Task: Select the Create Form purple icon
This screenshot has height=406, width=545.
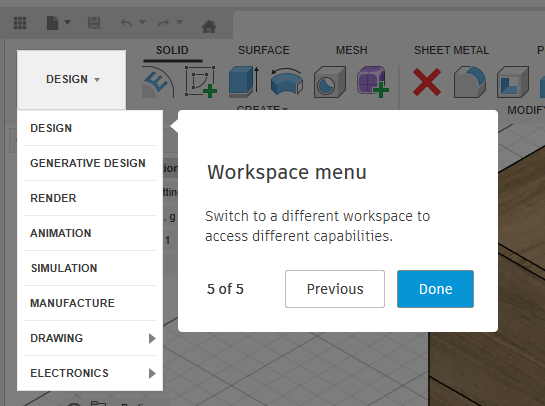Action: (x=373, y=82)
